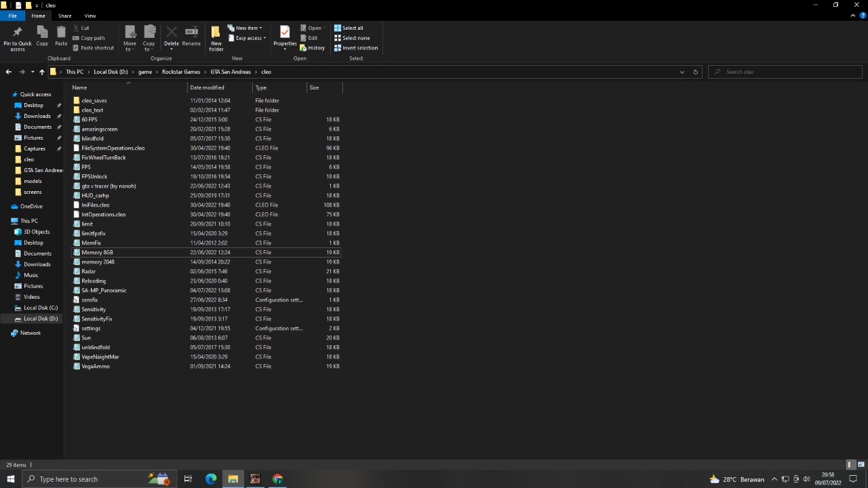
Task: Open Google Chrome from taskbar
Action: (277, 479)
